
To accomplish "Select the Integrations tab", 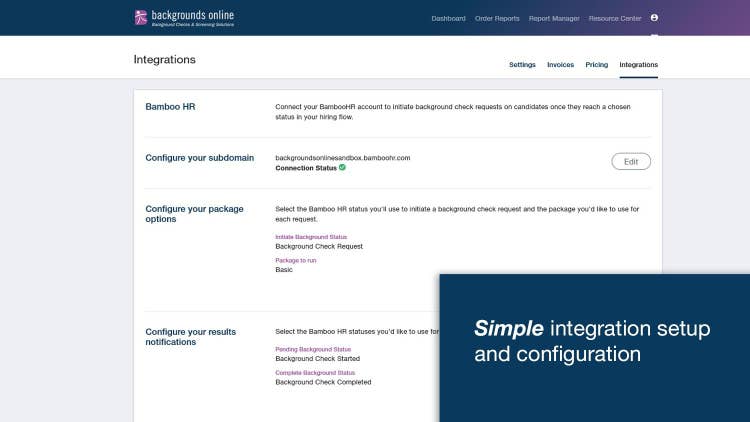I will tap(639, 65).
